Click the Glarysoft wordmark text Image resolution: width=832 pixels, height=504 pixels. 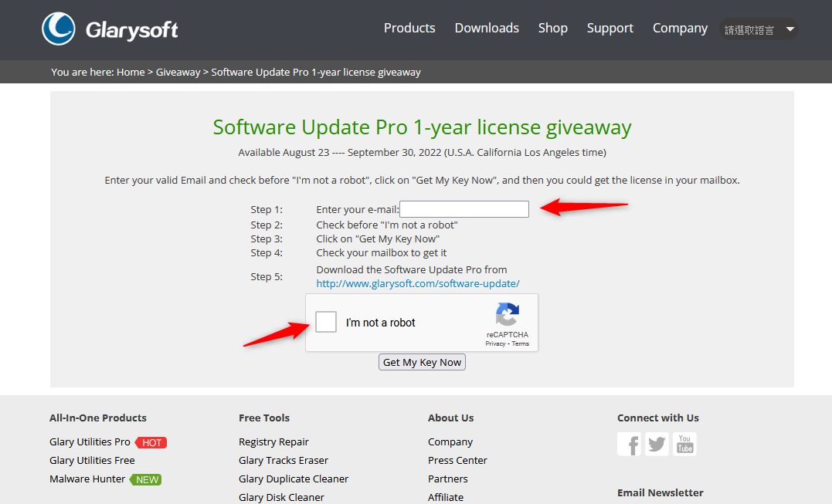pos(131,30)
